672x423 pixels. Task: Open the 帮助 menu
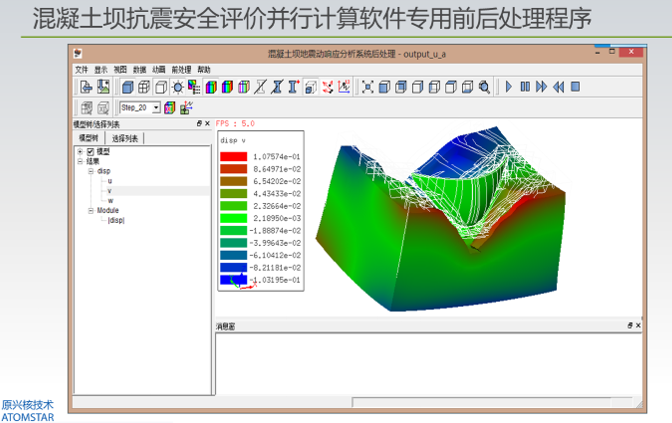(204, 69)
